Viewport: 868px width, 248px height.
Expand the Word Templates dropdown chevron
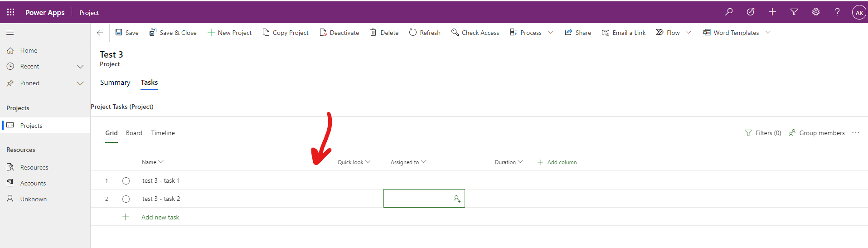tap(768, 33)
